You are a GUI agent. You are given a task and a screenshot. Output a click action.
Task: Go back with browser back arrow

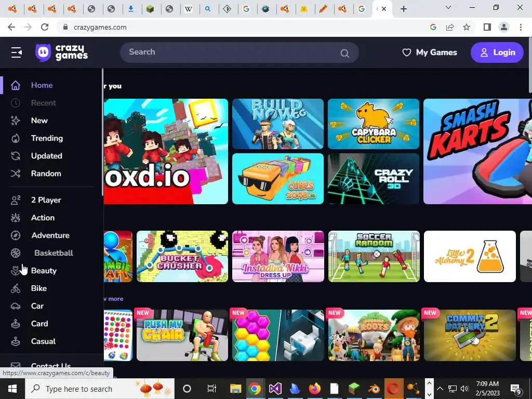coord(11,27)
